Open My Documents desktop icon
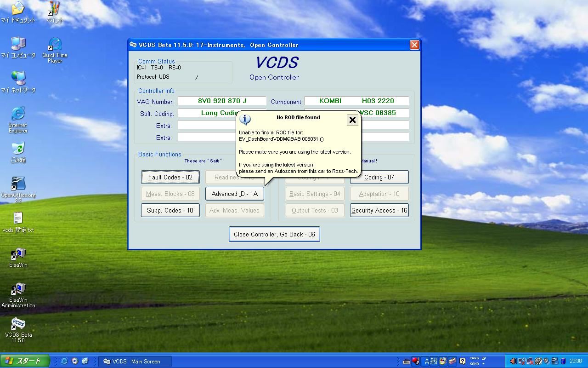The height and width of the screenshot is (368, 588). [18, 12]
